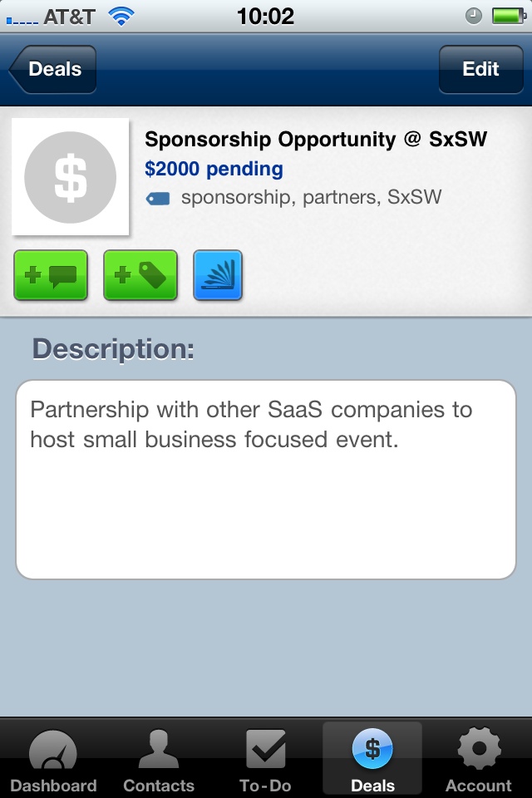Tap the green add tag icon
Image resolution: width=532 pixels, height=798 pixels.
(140, 275)
